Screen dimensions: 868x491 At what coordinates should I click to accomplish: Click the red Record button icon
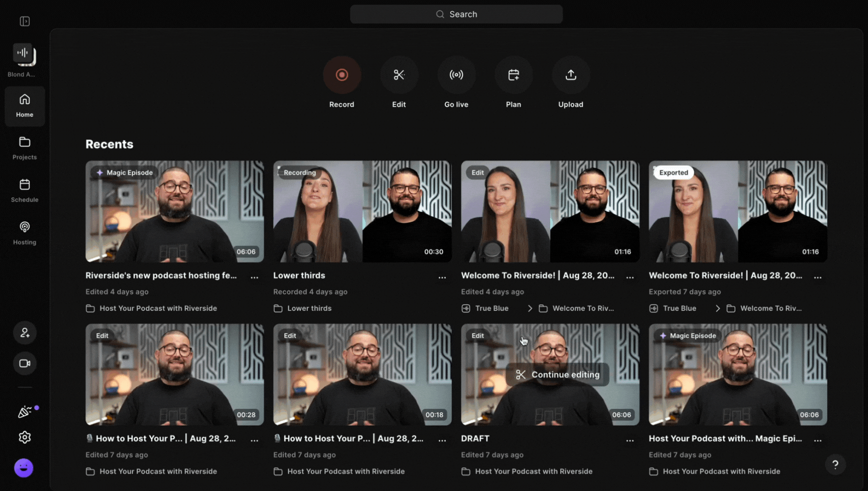(341, 75)
